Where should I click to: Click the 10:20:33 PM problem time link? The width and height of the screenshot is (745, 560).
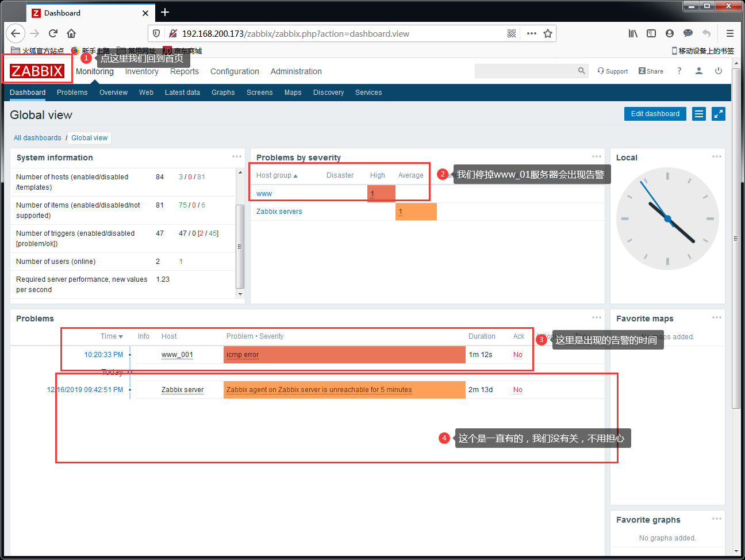[x=103, y=355]
